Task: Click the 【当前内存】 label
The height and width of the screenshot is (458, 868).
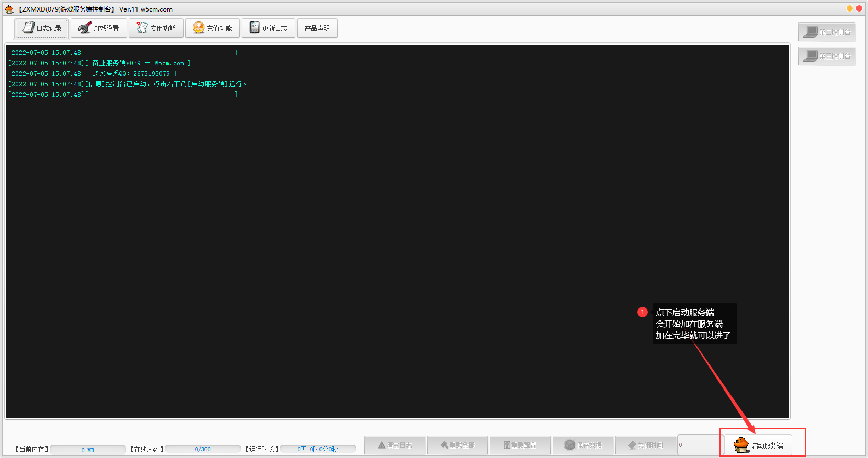Action: pyautogui.click(x=32, y=449)
